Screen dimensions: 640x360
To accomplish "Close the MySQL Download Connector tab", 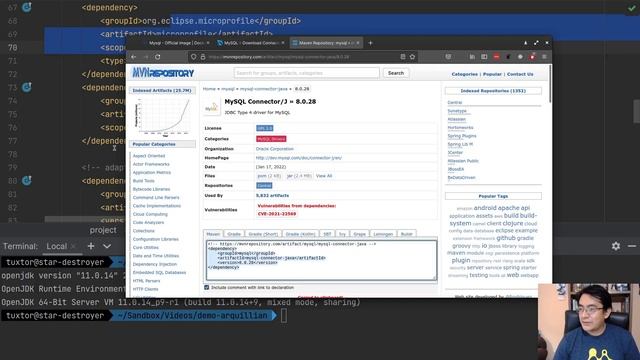I will (283, 43).
